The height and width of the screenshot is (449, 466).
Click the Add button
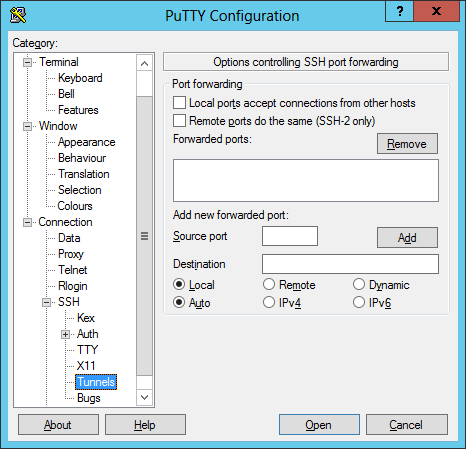[x=407, y=238]
